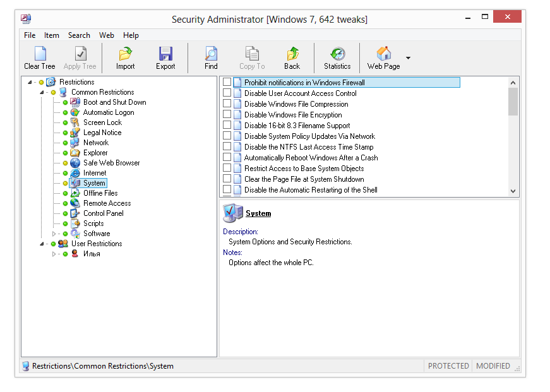The height and width of the screenshot is (392, 550).
Task: Open the Search menu
Action: click(79, 35)
